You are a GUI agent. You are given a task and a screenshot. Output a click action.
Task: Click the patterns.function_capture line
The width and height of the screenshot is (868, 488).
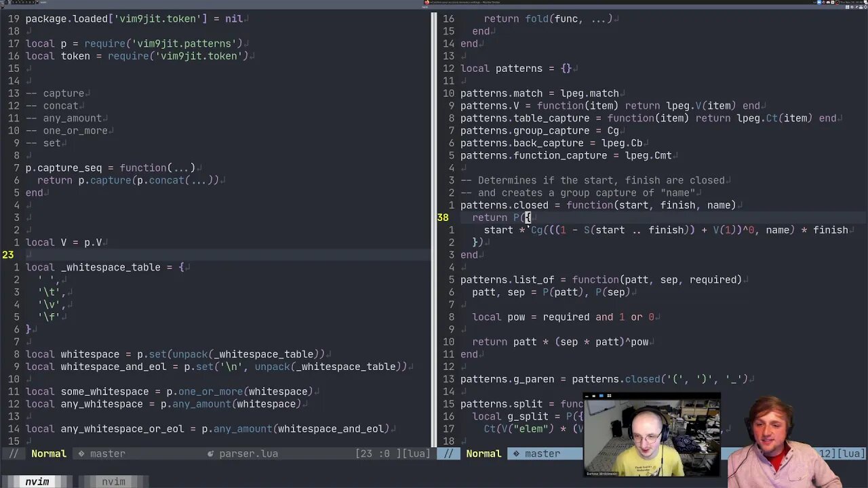pyautogui.click(x=566, y=155)
